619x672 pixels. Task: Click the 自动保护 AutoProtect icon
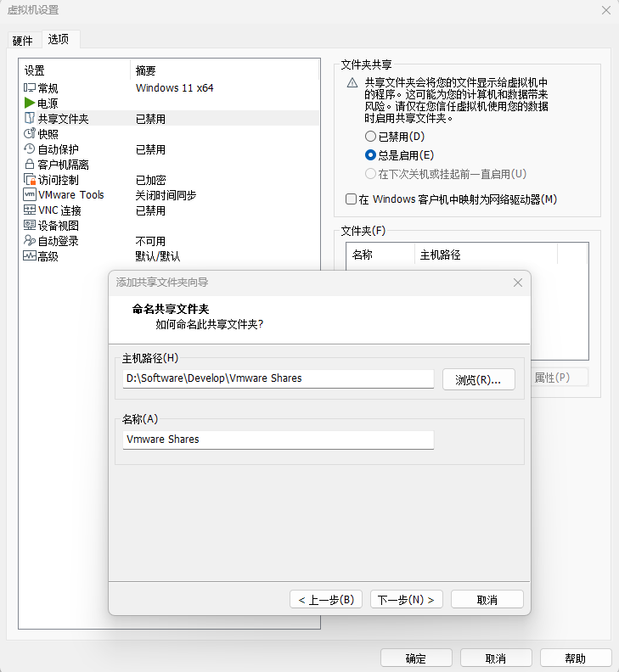coord(29,148)
